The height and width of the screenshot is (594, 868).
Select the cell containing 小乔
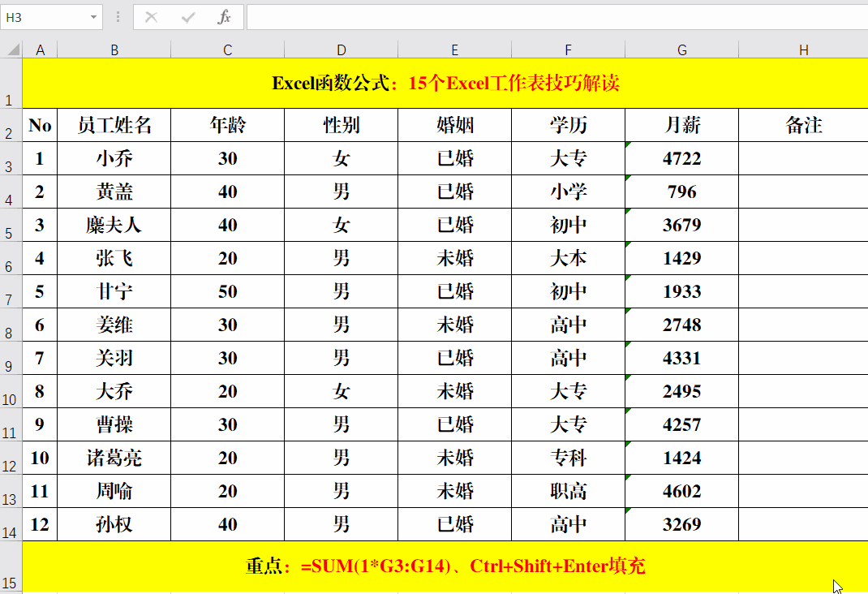pos(114,158)
